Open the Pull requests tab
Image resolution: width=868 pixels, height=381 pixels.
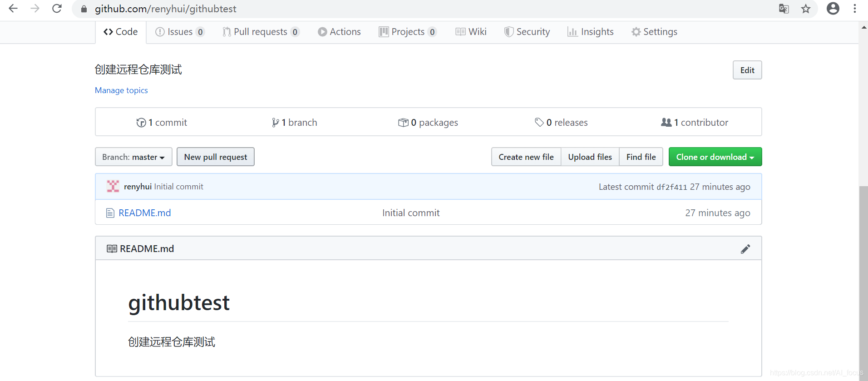pyautogui.click(x=261, y=32)
